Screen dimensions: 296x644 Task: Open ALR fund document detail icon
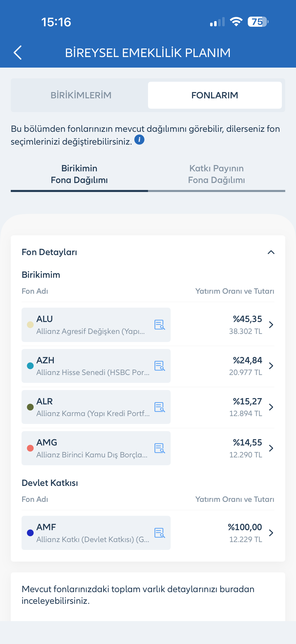click(159, 407)
